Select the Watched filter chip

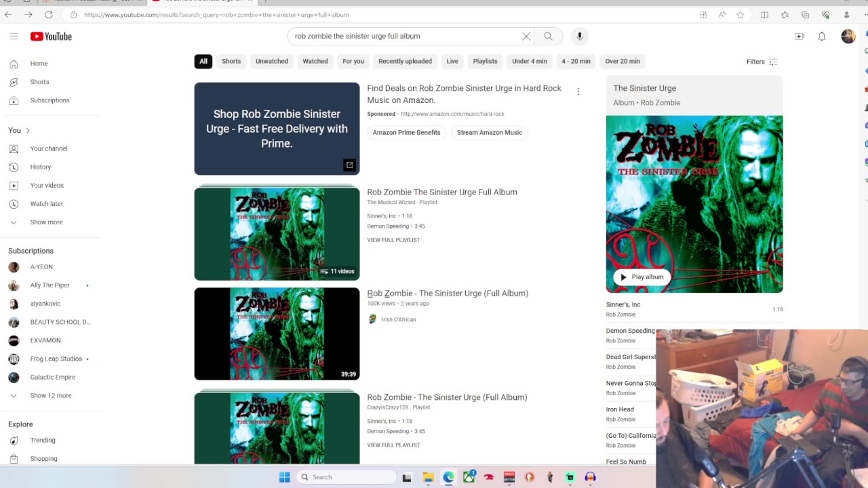click(x=315, y=61)
